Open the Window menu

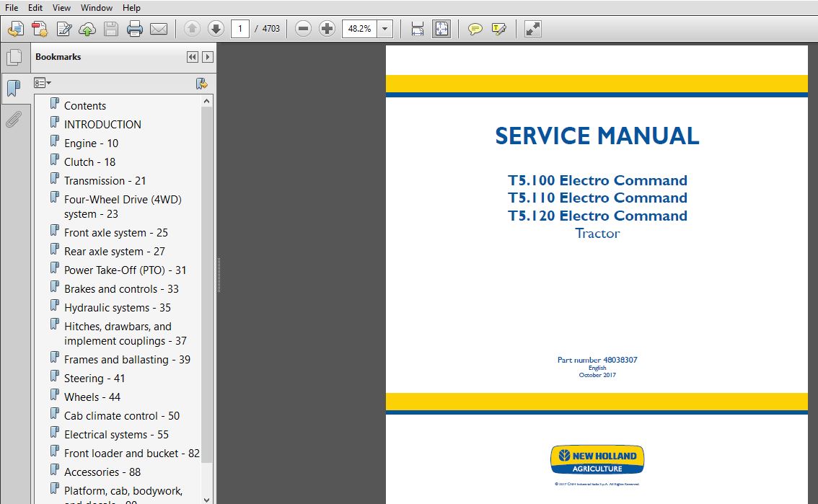tap(97, 8)
